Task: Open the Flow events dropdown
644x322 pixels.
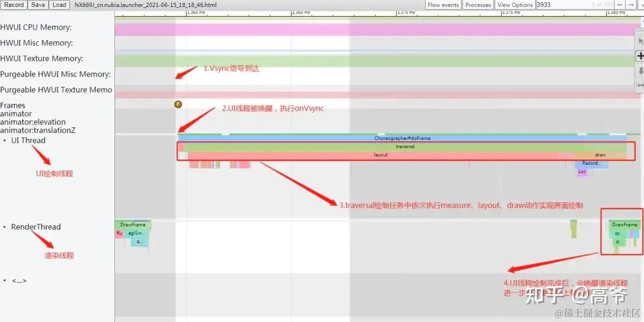Action: pos(443,5)
